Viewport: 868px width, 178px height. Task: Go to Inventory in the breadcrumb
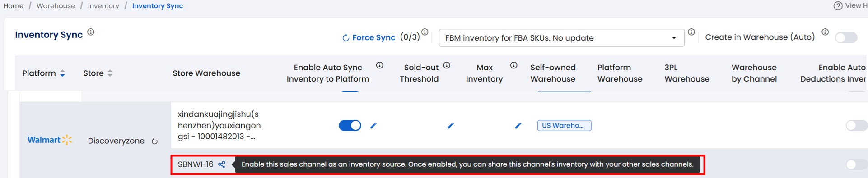coord(103,6)
